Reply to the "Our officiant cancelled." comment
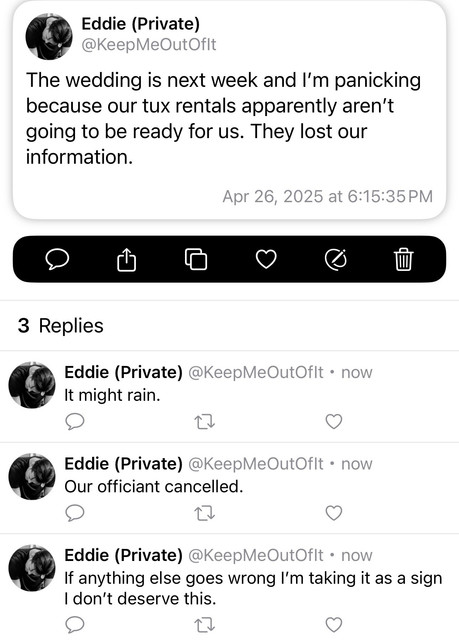This screenshot has height=640, width=459. (75, 513)
